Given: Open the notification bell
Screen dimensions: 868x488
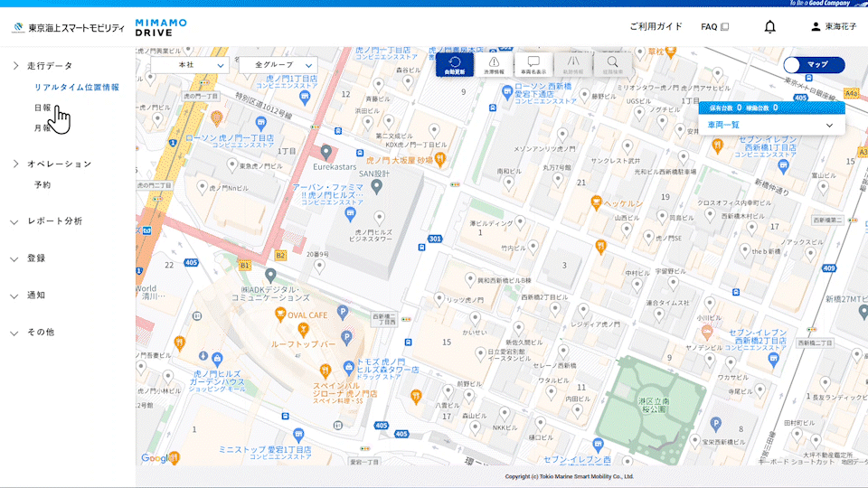Looking at the screenshot, I should [x=770, y=26].
